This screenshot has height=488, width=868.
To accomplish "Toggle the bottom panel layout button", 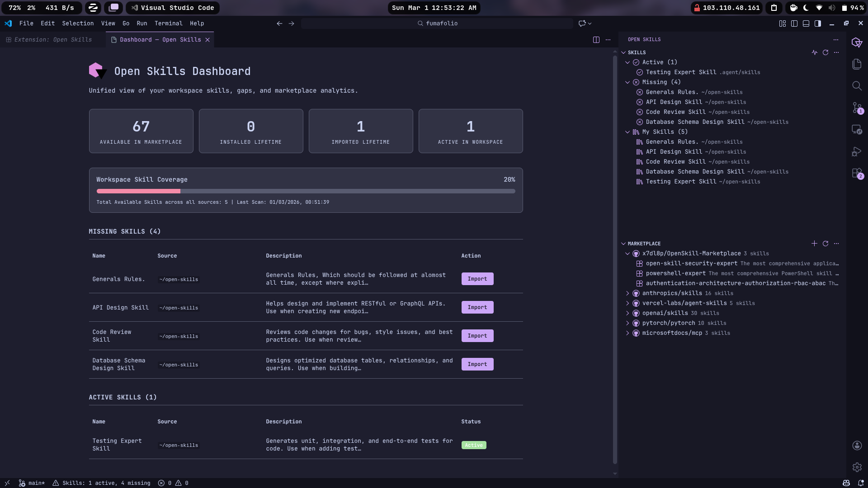I will 806,23.
